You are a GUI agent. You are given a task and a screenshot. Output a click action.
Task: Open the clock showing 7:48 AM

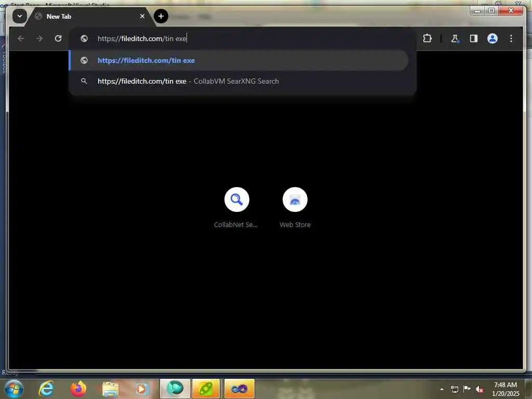point(506,389)
